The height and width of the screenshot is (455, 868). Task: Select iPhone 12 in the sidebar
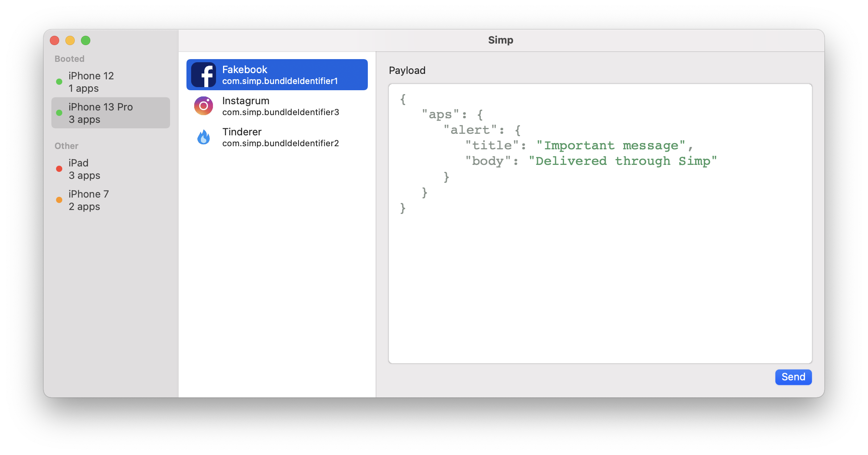[111, 82]
